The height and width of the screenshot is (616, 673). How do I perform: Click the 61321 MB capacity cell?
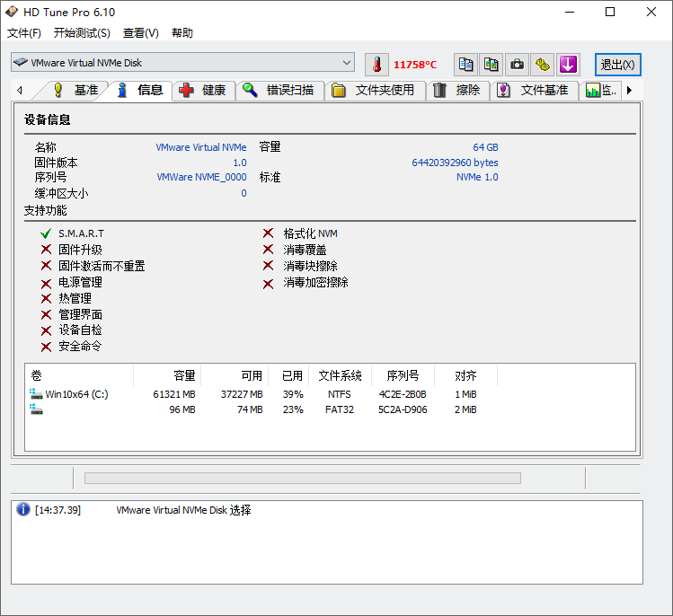pyautogui.click(x=174, y=394)
